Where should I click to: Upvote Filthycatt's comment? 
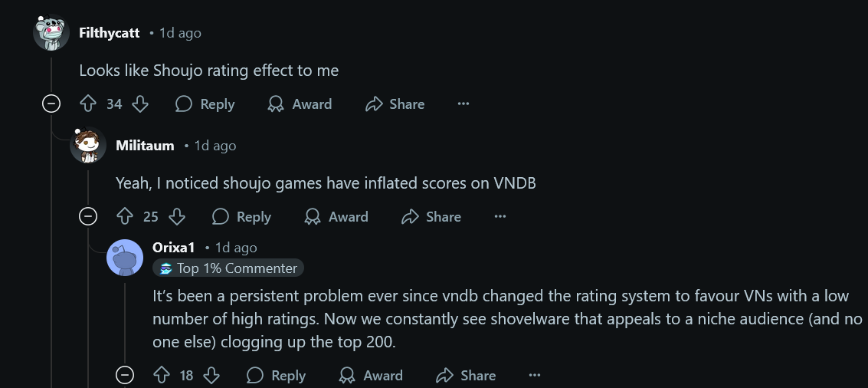pos(88,104)
